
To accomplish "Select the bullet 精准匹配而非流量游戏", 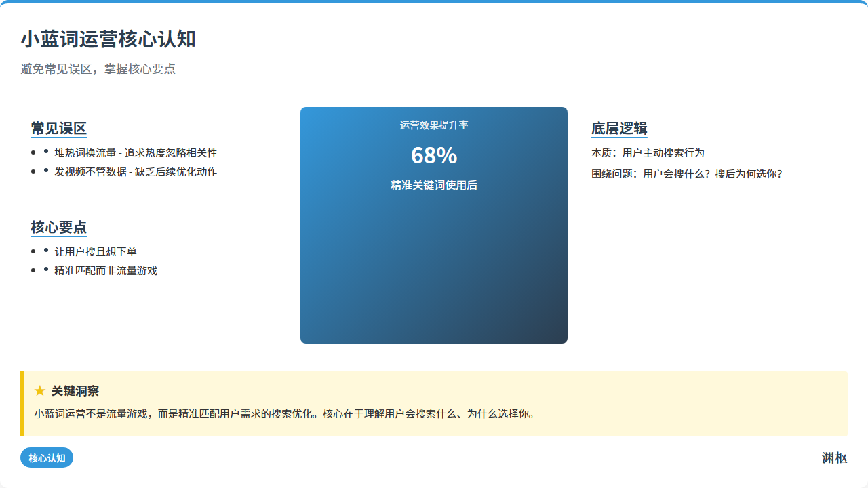I will tap(106, 271).
